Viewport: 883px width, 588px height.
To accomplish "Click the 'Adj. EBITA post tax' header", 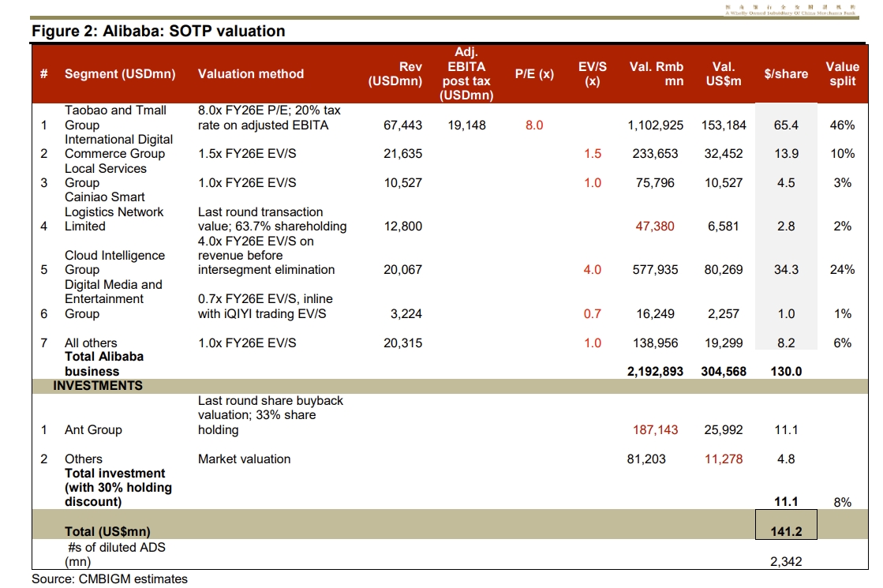I will coord(466,73).
